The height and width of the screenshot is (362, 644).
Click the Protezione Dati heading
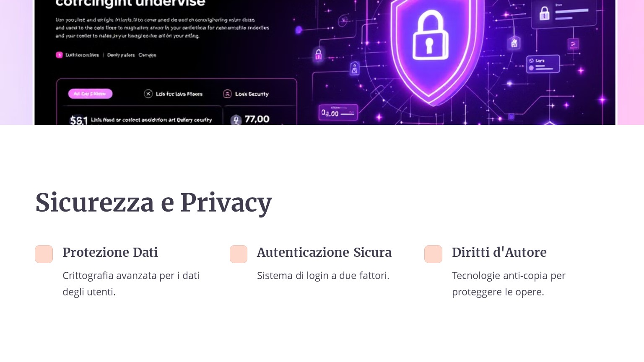tap(110, 252)
